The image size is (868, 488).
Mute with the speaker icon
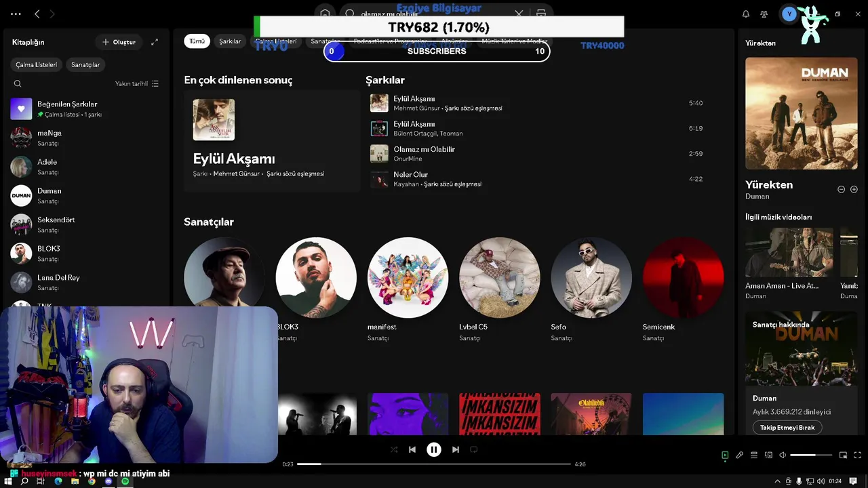click(x=783, y=455)
